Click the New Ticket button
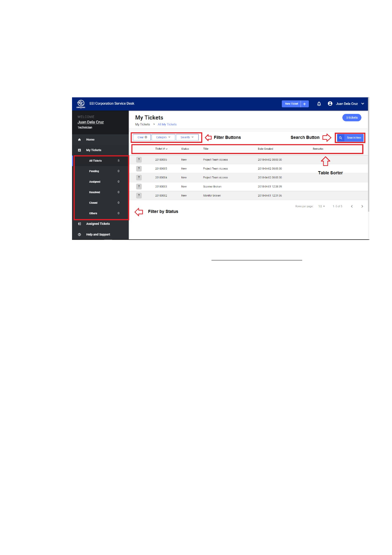Image resolution: width=392 pixels, height=555 pixels. (x=291, y=104)
